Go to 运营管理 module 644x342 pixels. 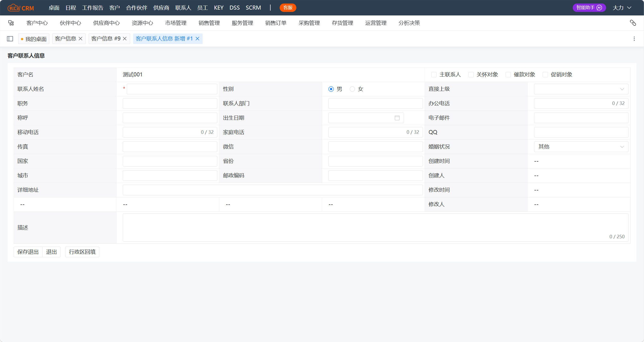click(376, 23)
